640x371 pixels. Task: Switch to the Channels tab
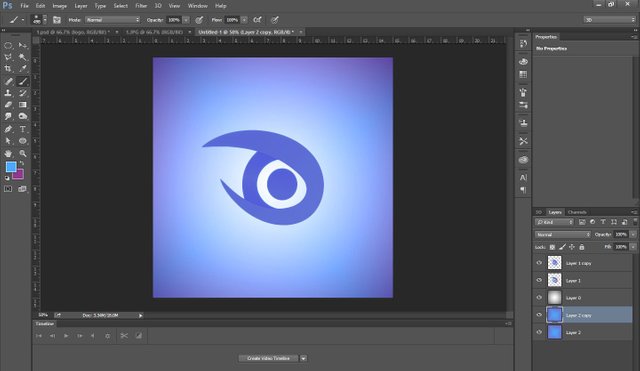click(577, 212)
